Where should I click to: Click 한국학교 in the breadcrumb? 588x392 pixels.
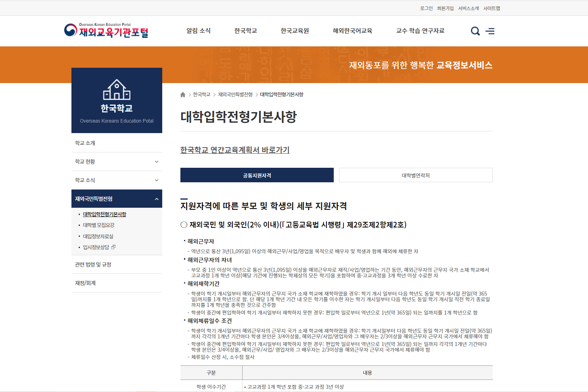[x=201, y=95]
